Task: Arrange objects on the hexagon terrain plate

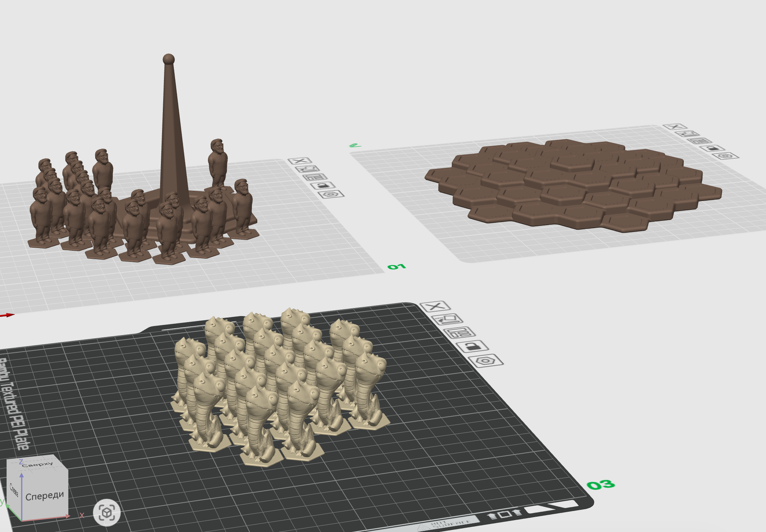Action: 699,141
